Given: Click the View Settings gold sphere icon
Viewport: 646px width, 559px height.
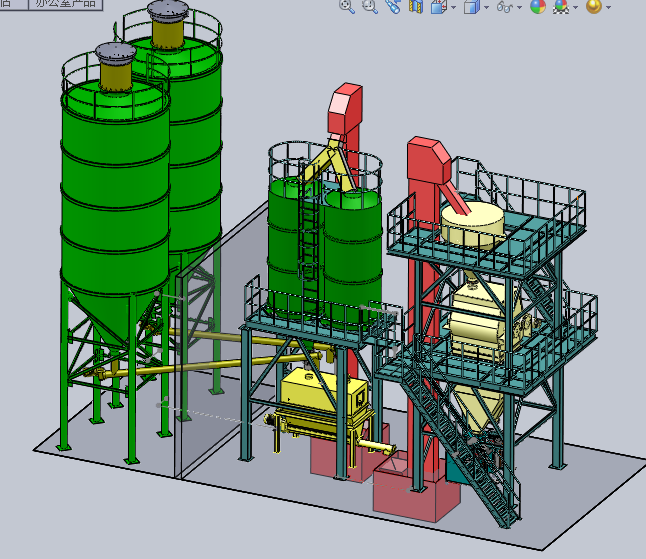Looking at the screenshot, I should point(593,6).
